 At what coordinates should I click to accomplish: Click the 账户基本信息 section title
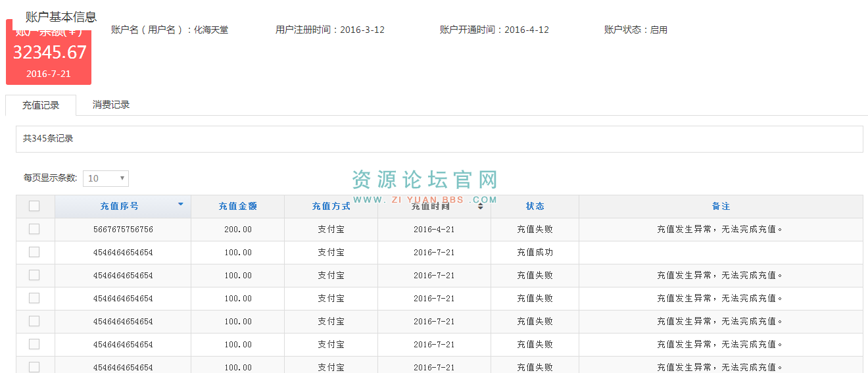(x=61, y=16)
